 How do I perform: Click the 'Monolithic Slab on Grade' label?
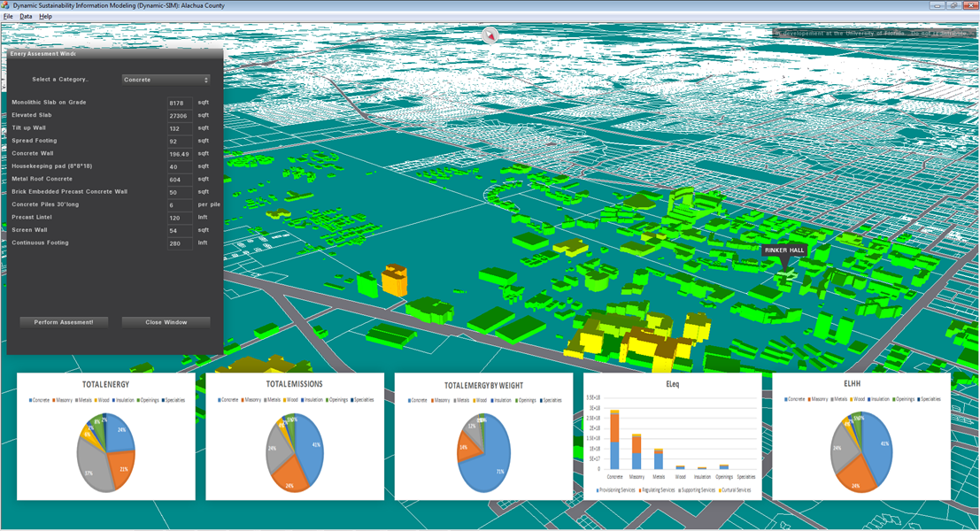(x=49, y=102)
